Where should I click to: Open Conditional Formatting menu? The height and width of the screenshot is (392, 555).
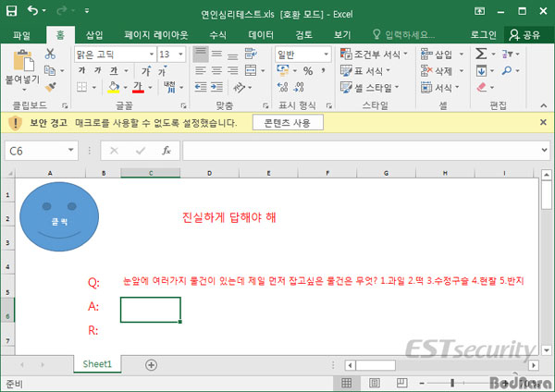tap(374, 54)
